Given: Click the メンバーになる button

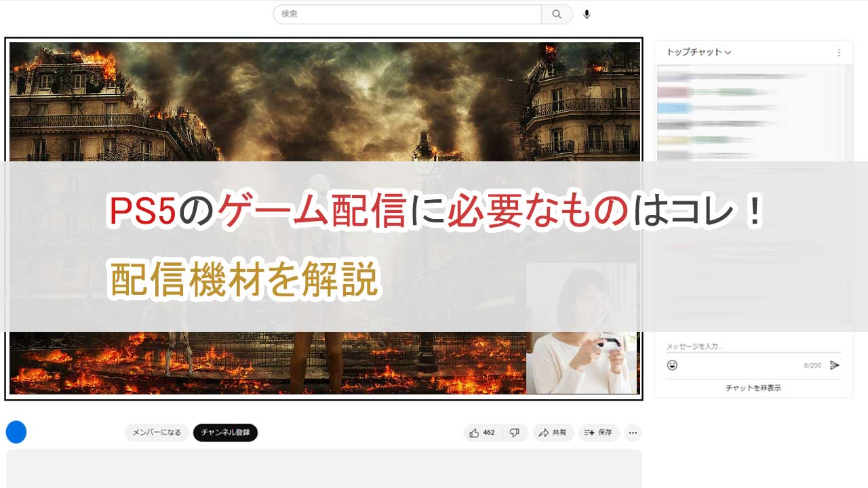Looking at the screenshot, I should 157,432.
